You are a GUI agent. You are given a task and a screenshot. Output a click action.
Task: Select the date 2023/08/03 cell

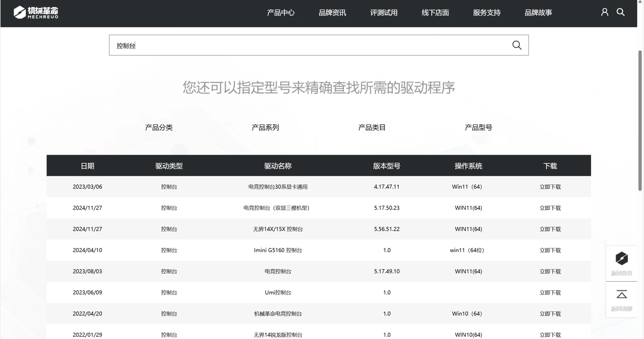tap(87, 271)
